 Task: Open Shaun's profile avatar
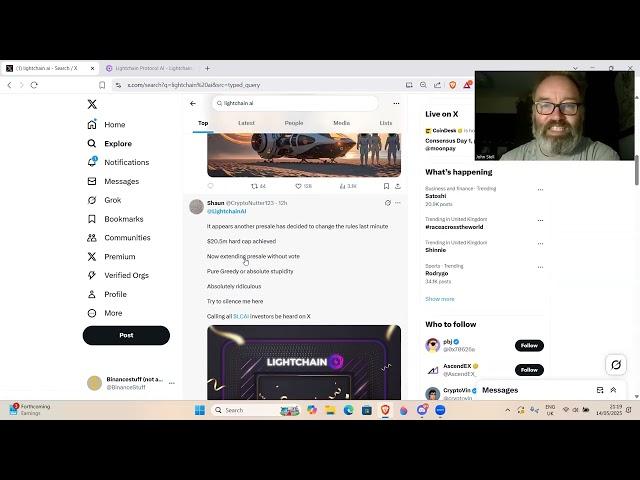coord(196,207)
